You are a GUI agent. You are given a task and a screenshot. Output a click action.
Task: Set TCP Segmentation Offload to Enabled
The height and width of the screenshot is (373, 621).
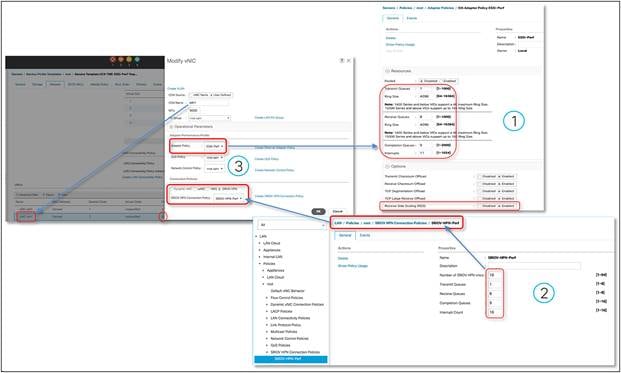click(499, 191)
